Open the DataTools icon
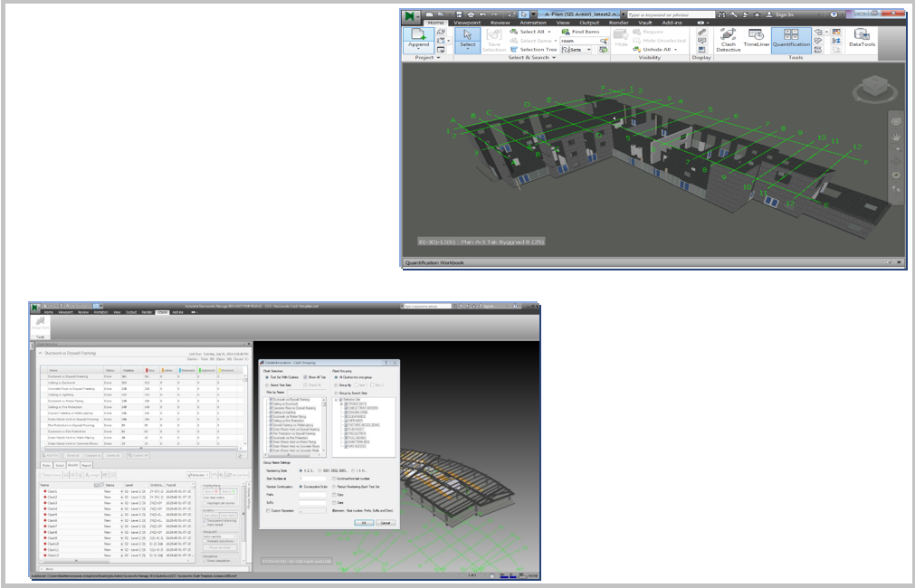This screenshot has height=588, width=915. coord(862,37)
